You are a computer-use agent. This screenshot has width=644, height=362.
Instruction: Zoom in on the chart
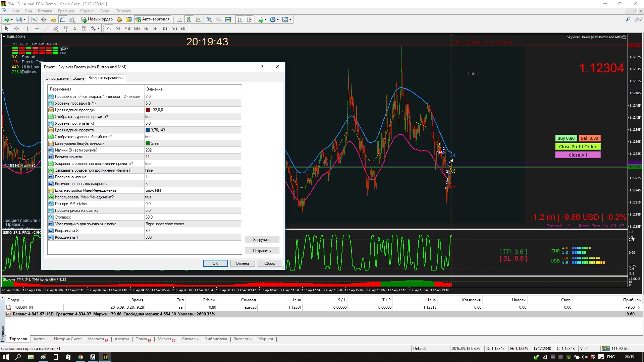click(209, 19)
